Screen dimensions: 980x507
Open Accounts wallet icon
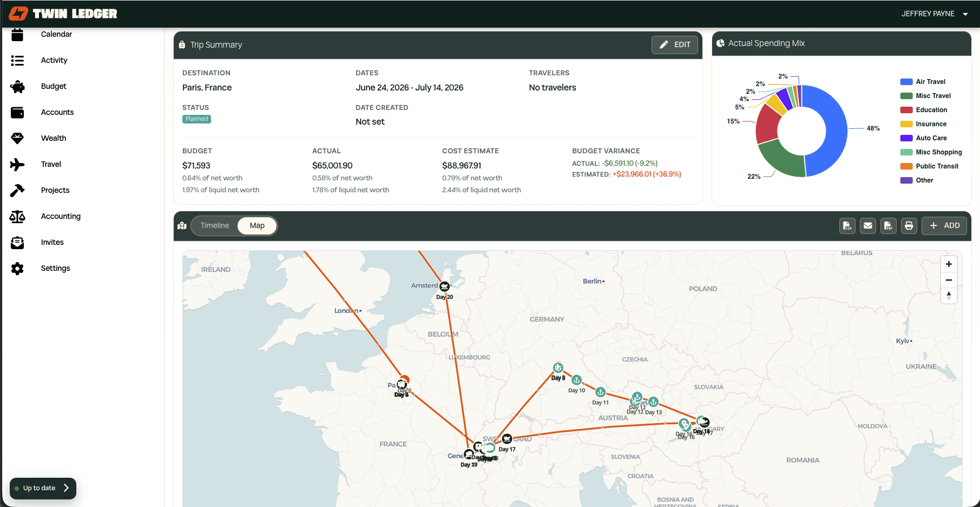click(17, 113)
